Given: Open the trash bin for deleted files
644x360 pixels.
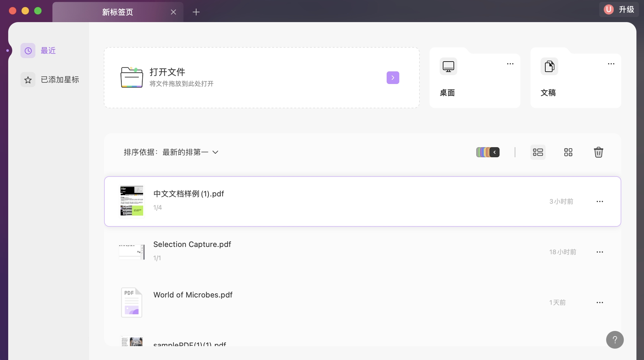Looking at the screenshot, I should tap(598, 152).
